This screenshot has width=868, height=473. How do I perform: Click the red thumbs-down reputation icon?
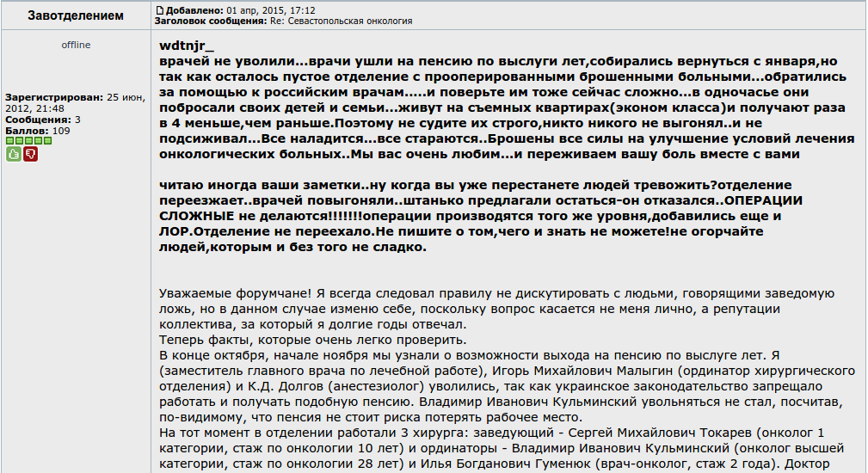pos(30,154)
